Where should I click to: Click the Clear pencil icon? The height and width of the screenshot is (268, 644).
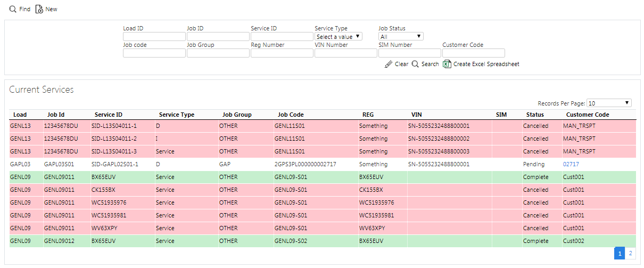(389, 64)
